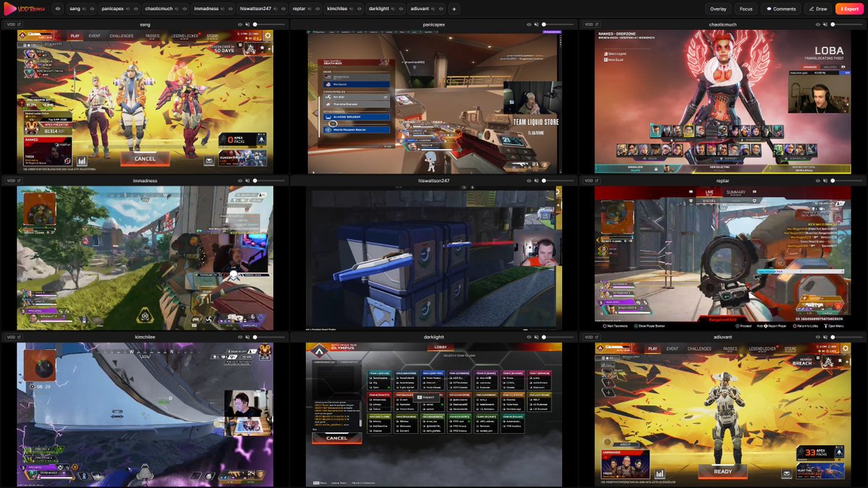This screenshot has height=488, width=868.
Task: Select the sang tab chip name
Action: click(75, 9)
